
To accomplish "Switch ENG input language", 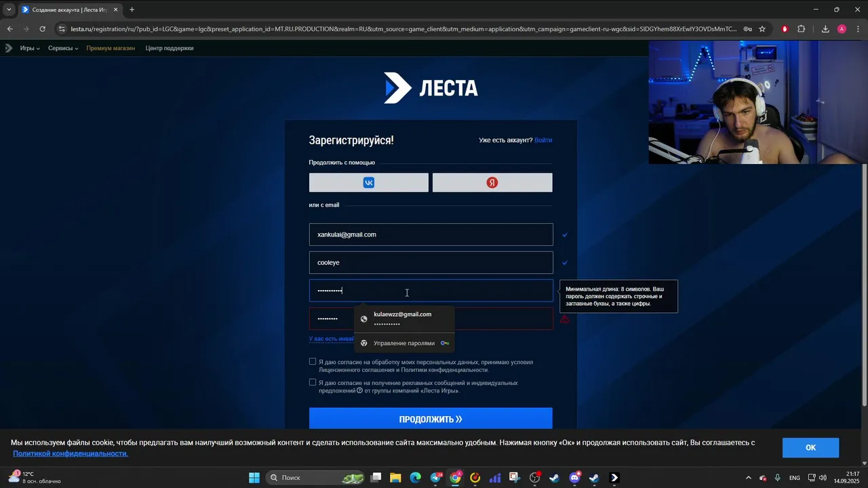I will pyautogui.click(x=794, y=478).
